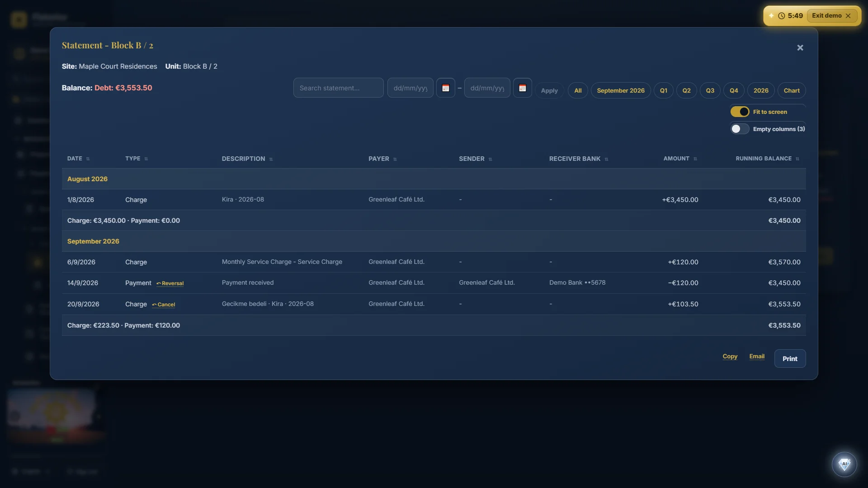Select the September 2026 period filter

pos(621,90)
